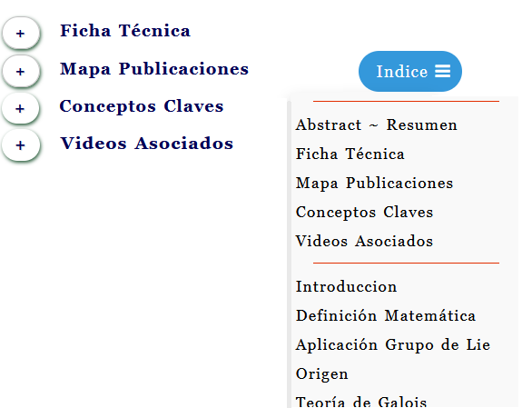
Task: Open Aplicación Grupo de Lie entry
Action: pos(393,345)
